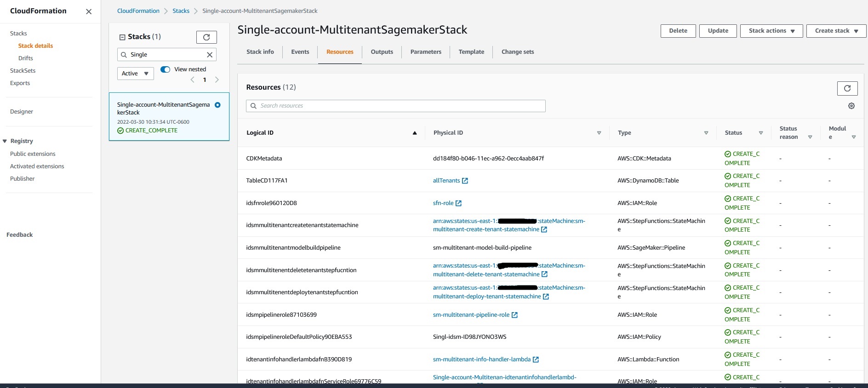Screen dimensions: 868x388
Task: Select the Resources tab
Action: point(340,52)
